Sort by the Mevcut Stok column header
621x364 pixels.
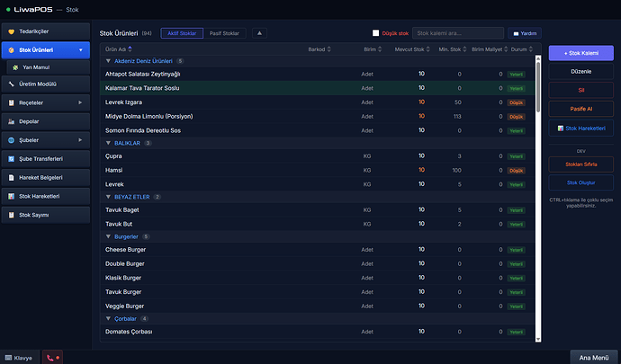pos(409,49)
